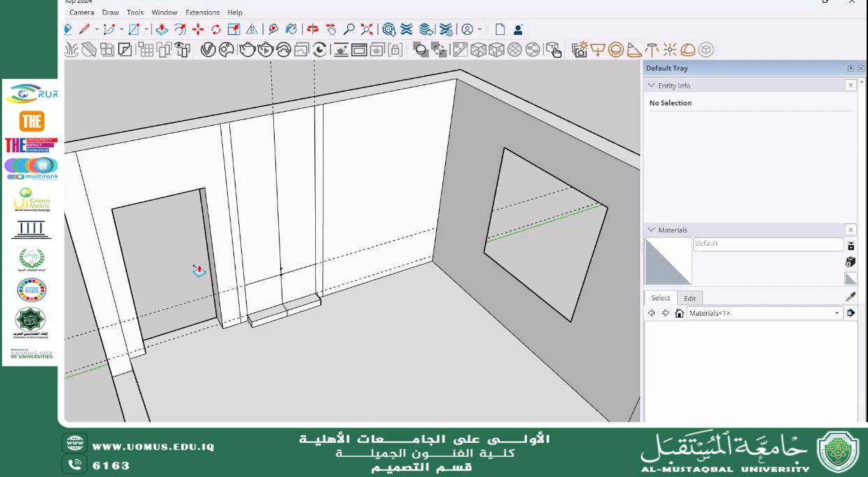Open the Extensions menu
This screenshot has width=868, height=477.
point(202,13)
